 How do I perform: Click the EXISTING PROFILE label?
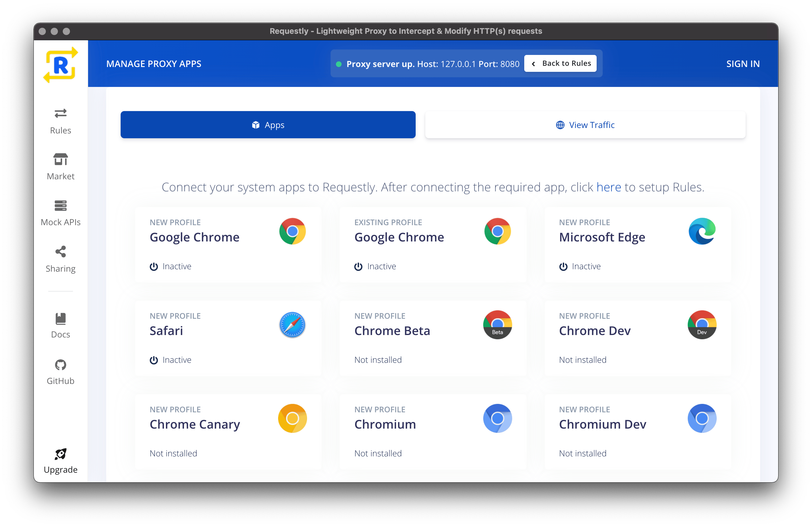(388, 222)
